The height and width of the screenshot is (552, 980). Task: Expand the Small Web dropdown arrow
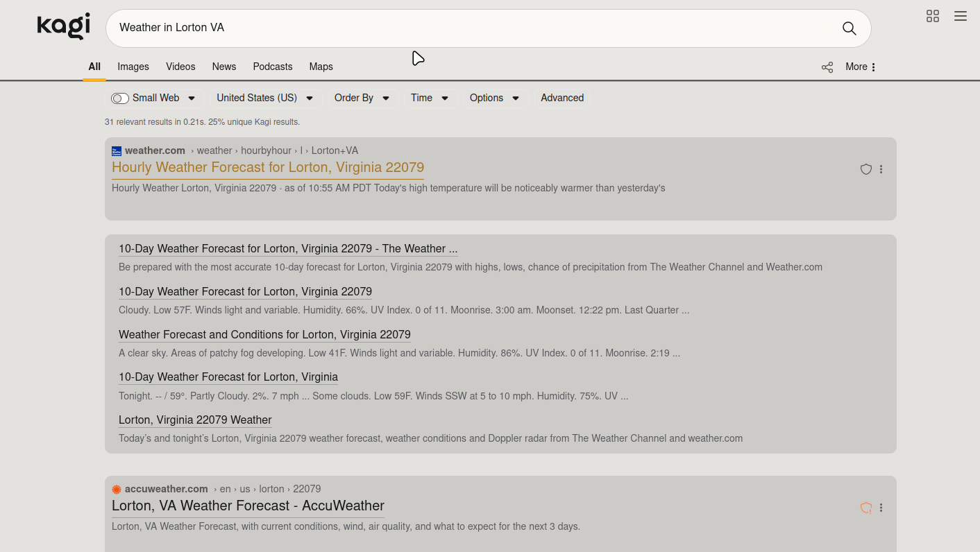(192, 98)
